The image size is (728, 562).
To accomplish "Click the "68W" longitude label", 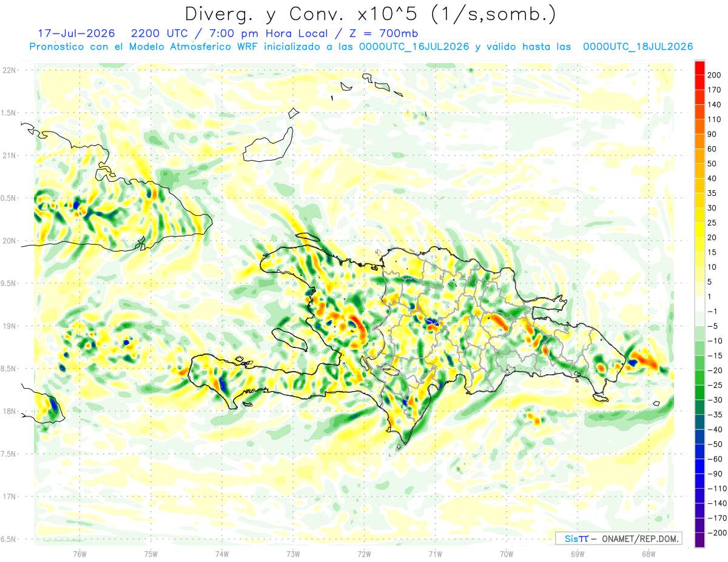I will 649,555.
